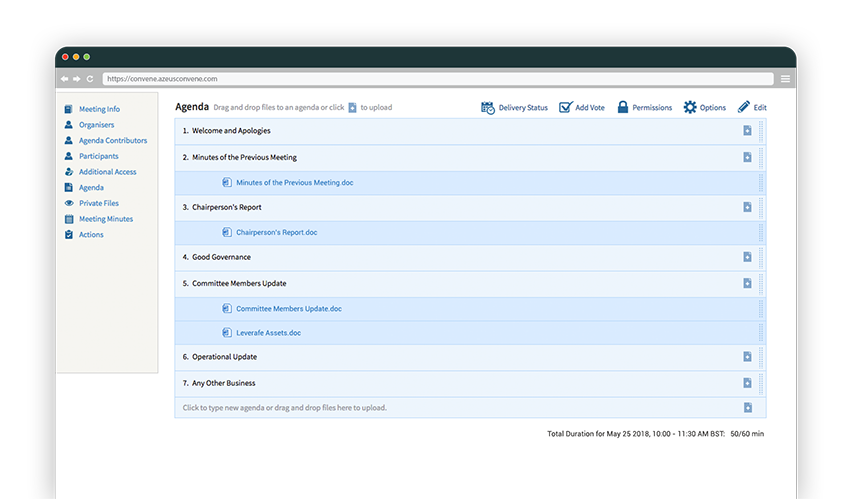Click the Options gear icon
Viewport: 852px width, 499px height.
coord(690,107)
